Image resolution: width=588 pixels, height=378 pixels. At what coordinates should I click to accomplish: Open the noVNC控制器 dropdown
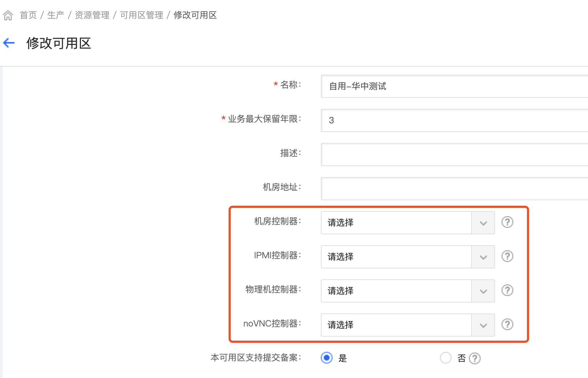pos(408,325)
